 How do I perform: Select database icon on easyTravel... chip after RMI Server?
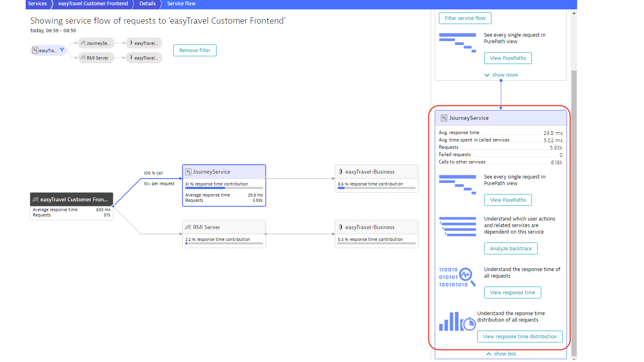pos(131,57)
